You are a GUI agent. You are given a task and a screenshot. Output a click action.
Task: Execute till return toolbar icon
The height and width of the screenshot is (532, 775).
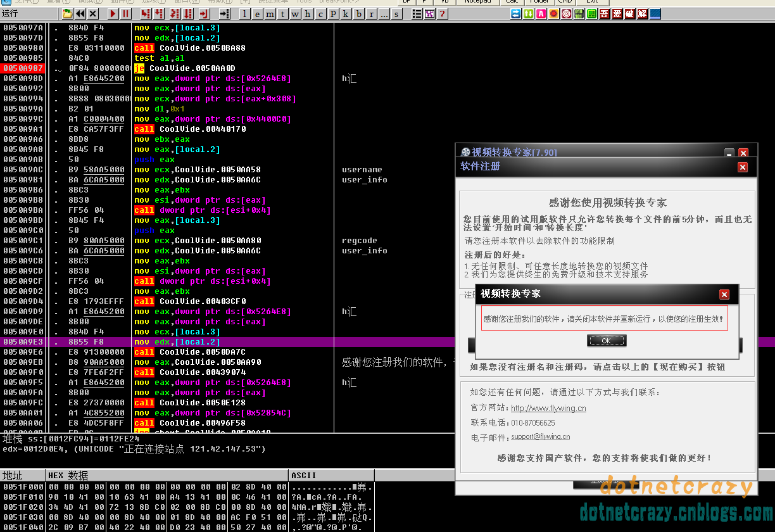pyautogui.click(x=204, y=13)
